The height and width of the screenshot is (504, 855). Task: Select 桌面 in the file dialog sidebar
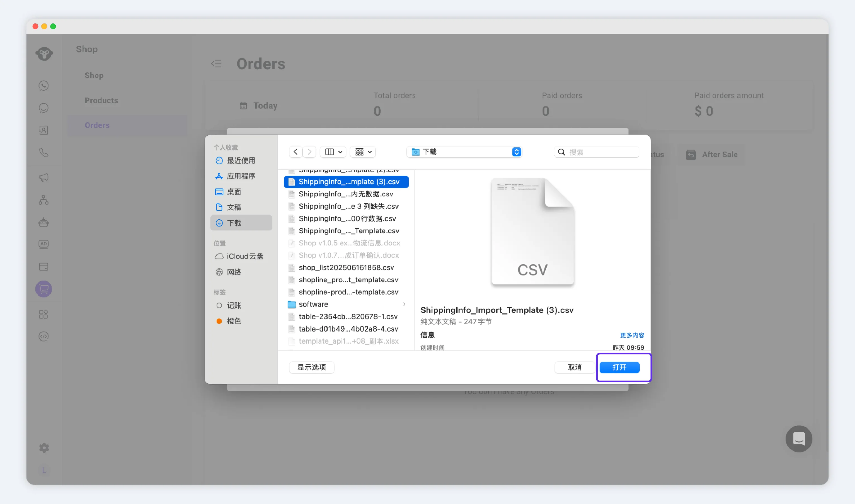(x=241, y=192)
